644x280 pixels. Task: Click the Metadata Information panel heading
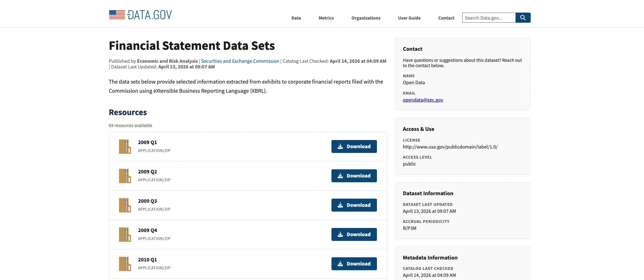(x=430, y=258)
